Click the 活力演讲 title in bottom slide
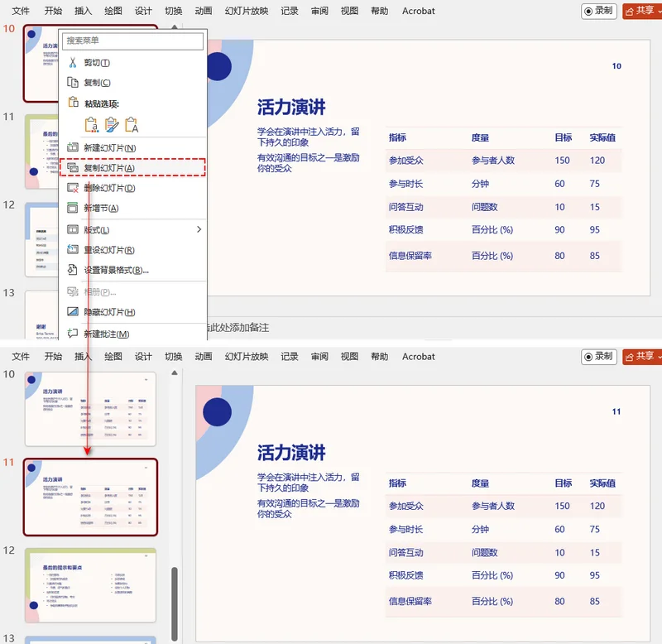The width and height of the screenshot is (662, 644). 291,453
